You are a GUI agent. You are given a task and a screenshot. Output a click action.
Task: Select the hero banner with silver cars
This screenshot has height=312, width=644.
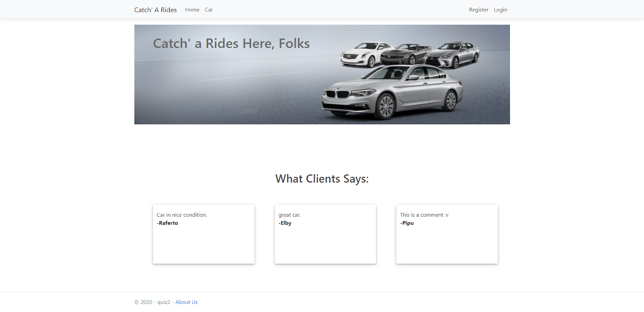322,74
